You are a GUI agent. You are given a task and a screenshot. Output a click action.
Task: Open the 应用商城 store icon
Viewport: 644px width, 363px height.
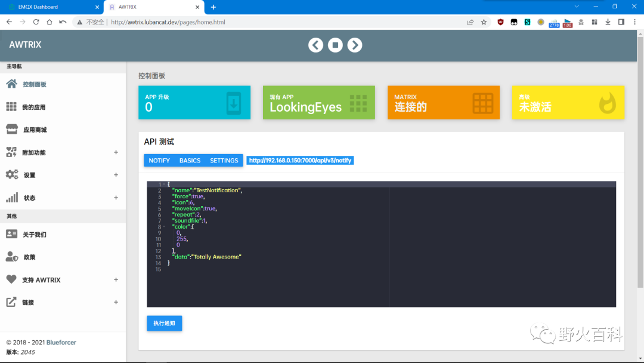coord(12,130)
